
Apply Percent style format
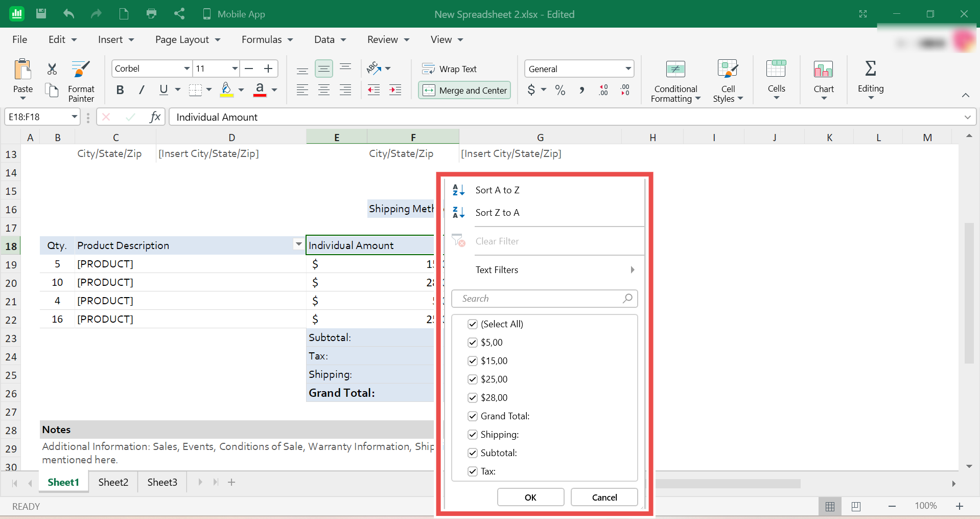[561, 91]
